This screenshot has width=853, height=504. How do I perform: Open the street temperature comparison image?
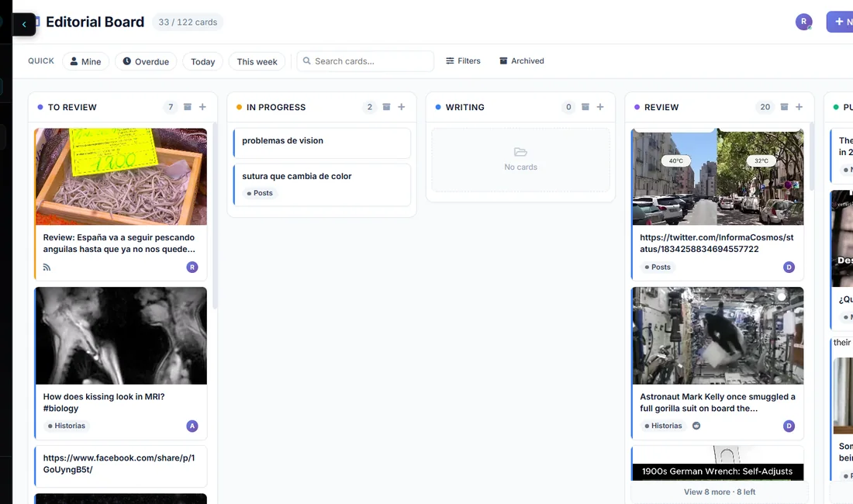[x=717, y=177]
